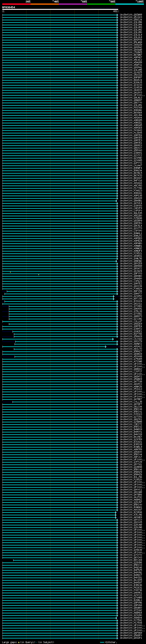This screenshot has height=644, width=146.
Task: Click the UniRef100_B4MYN1 label
Action: pyautogui.click(x=131, y=572)
